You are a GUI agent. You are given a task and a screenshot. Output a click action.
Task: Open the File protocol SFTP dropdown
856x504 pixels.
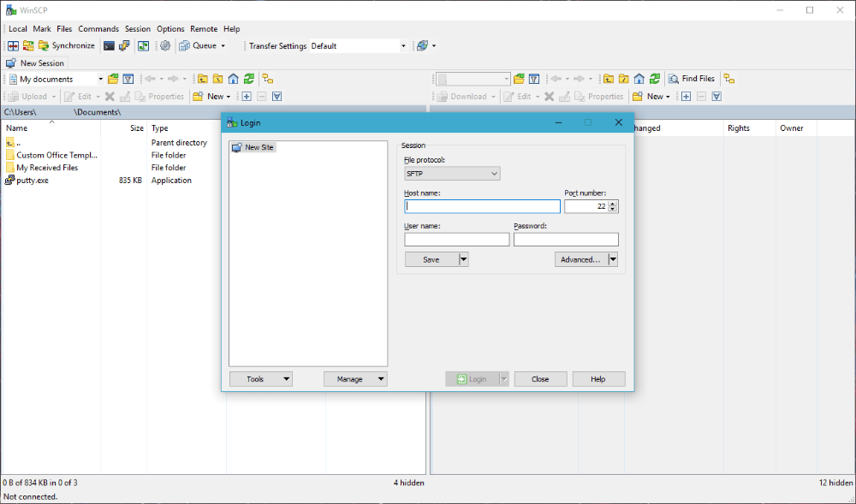point(452,174)
